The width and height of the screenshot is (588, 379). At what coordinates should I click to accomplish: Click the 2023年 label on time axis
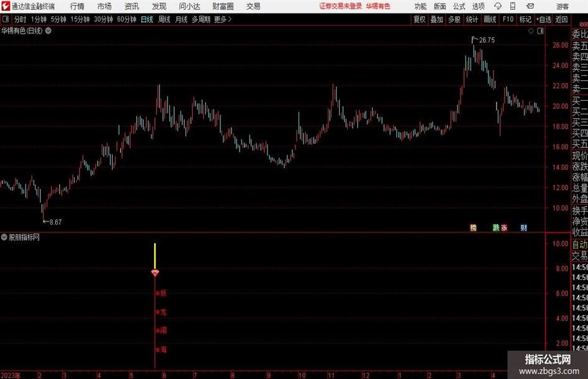point(11,375)
